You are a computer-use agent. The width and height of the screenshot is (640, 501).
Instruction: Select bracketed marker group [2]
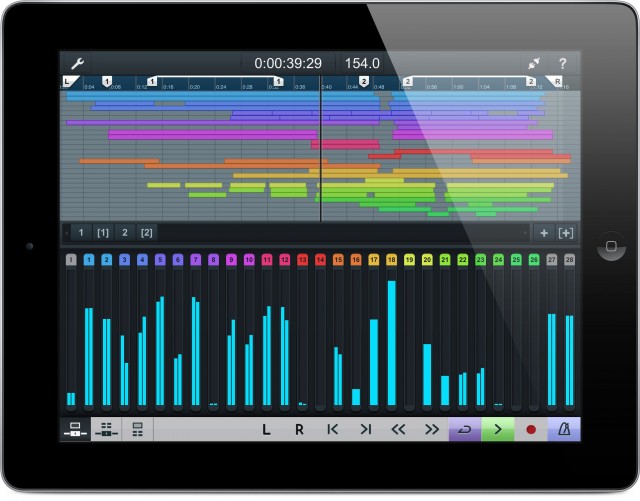click(x=147, y=232)
